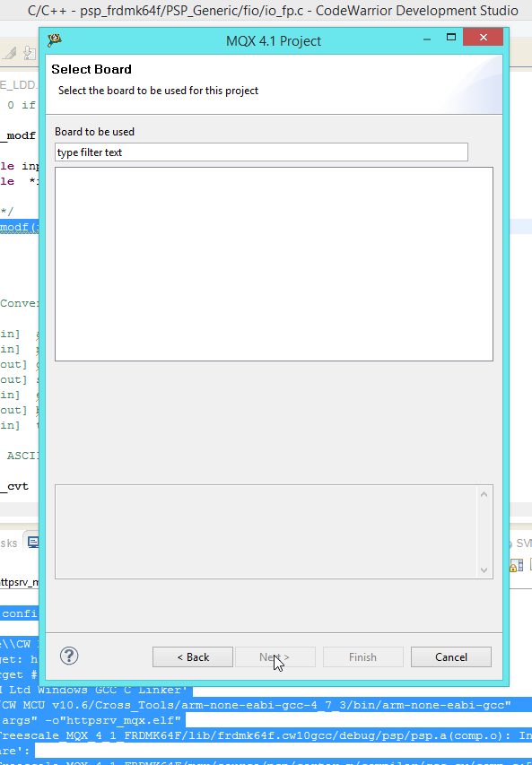
Task: Click the console icon in CodeWarrior panel
Action: pyautogui.click(x=32, y=542)
